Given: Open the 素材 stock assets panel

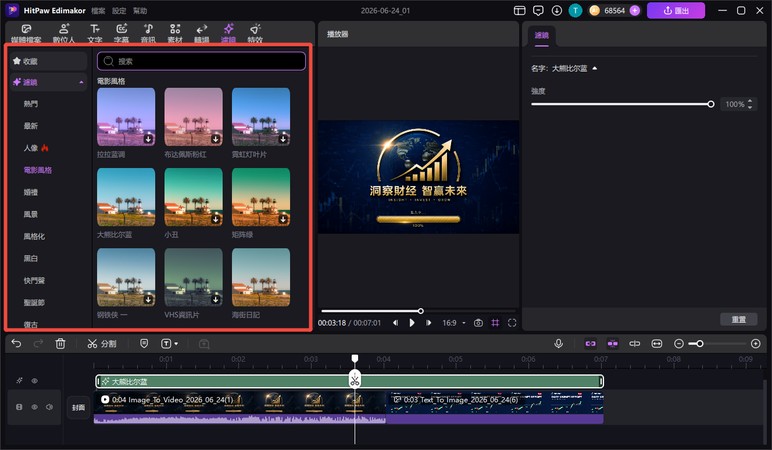Looking at the screenshot, I should coord(175,33).
